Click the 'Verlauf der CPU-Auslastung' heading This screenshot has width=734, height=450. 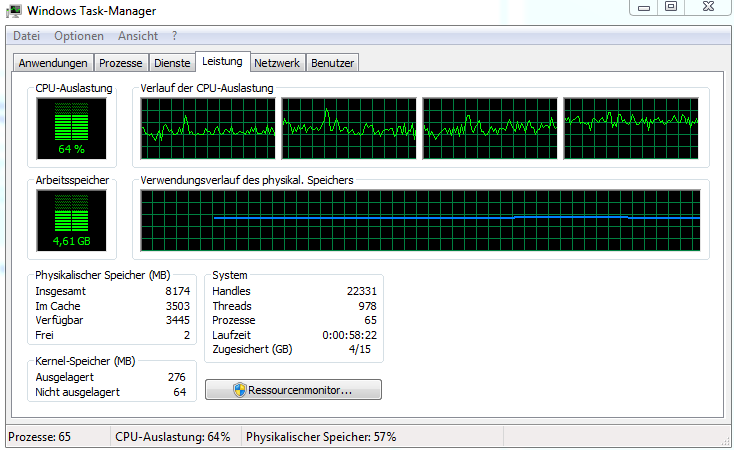[x=206, y=88]
